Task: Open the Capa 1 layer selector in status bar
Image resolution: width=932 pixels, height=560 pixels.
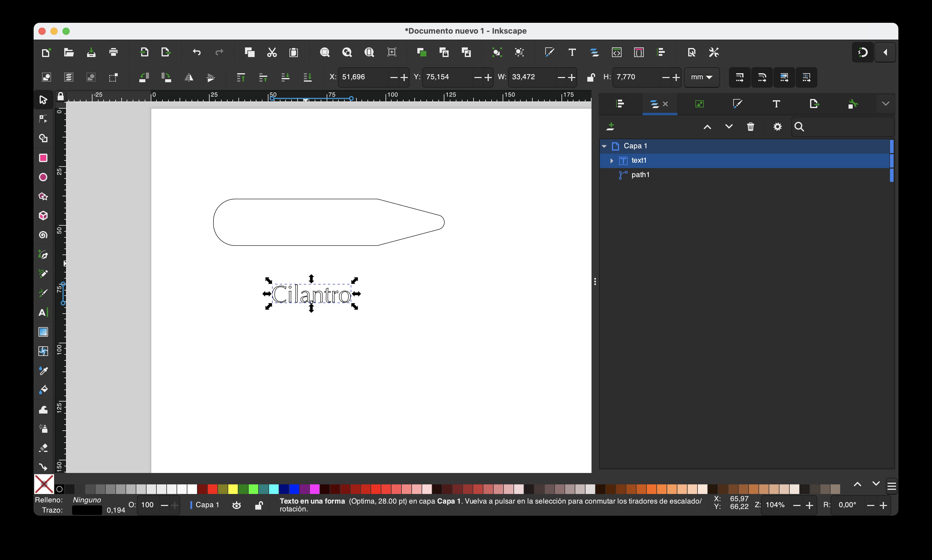Action: point(204,505)
